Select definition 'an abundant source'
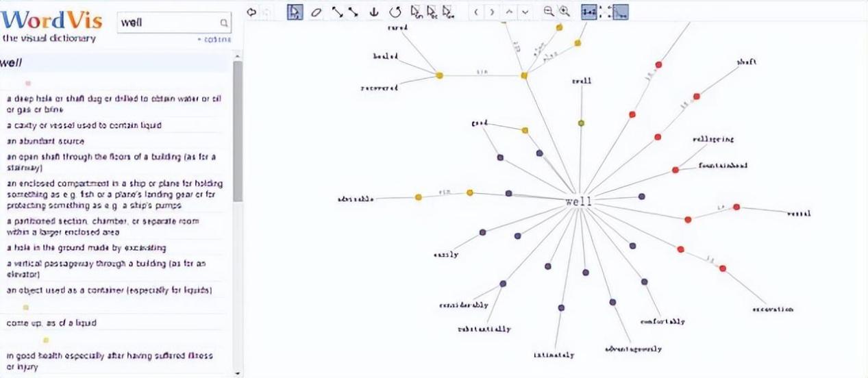Viewport: 868px width, 378px height. [x=45, y=141]
